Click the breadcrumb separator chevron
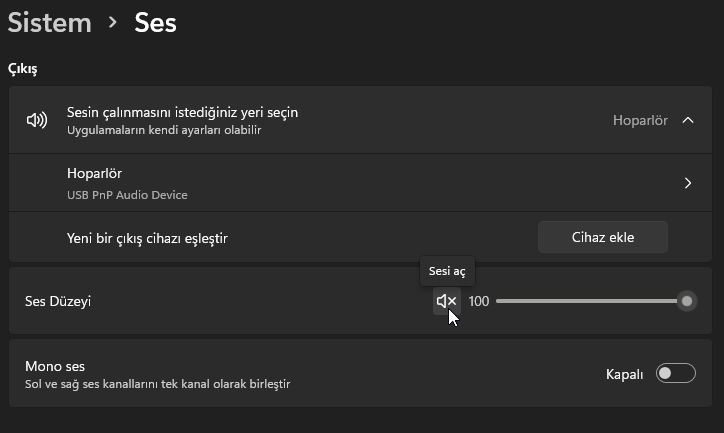The height and width of the screenshot is (433, 724). pos(113,22)
